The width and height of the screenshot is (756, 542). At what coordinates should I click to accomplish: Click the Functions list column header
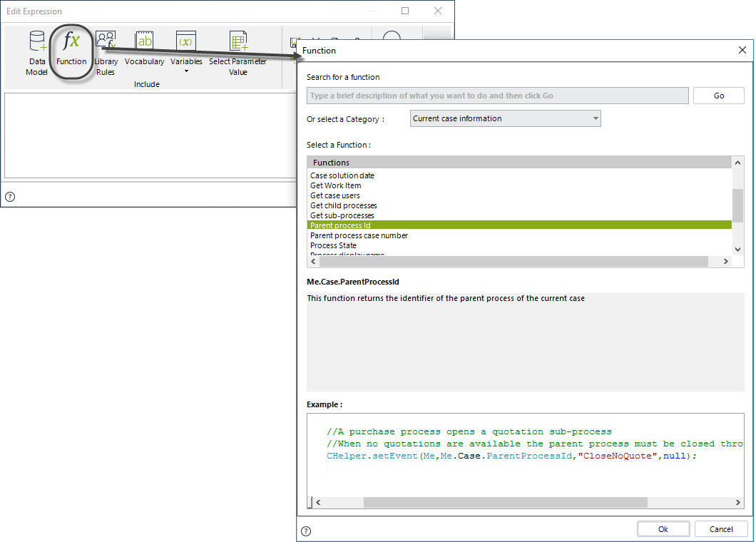tap(519, 163)
